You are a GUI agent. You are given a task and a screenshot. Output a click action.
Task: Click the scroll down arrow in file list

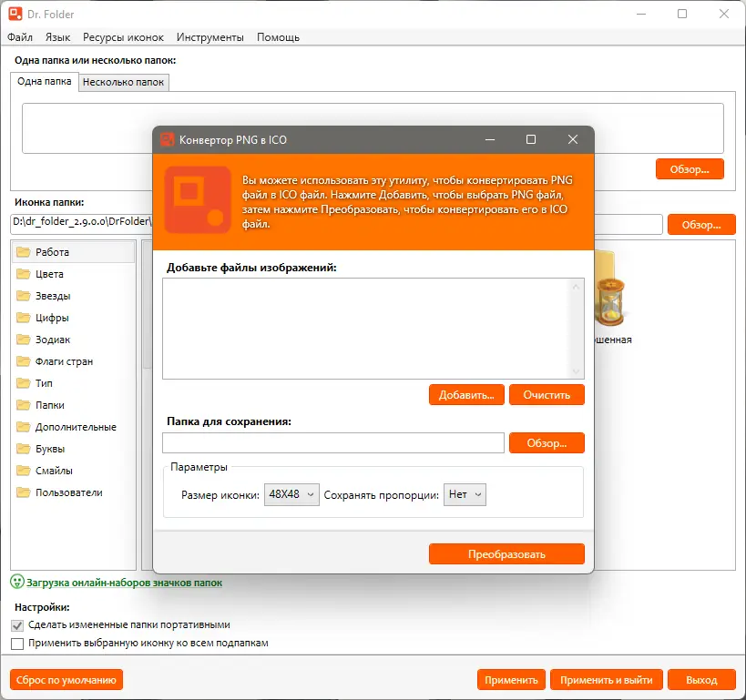coord(576,370)
